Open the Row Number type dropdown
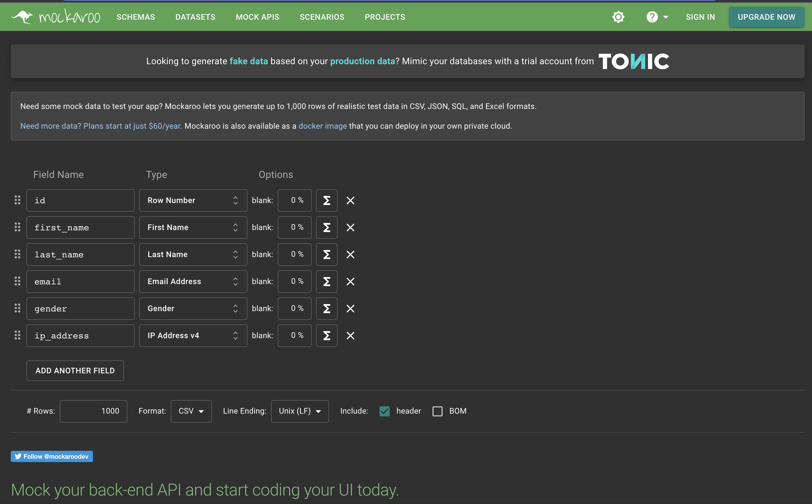Image resolution: width=812 pixels, height=504 pixels. click(x=193, y=200)
